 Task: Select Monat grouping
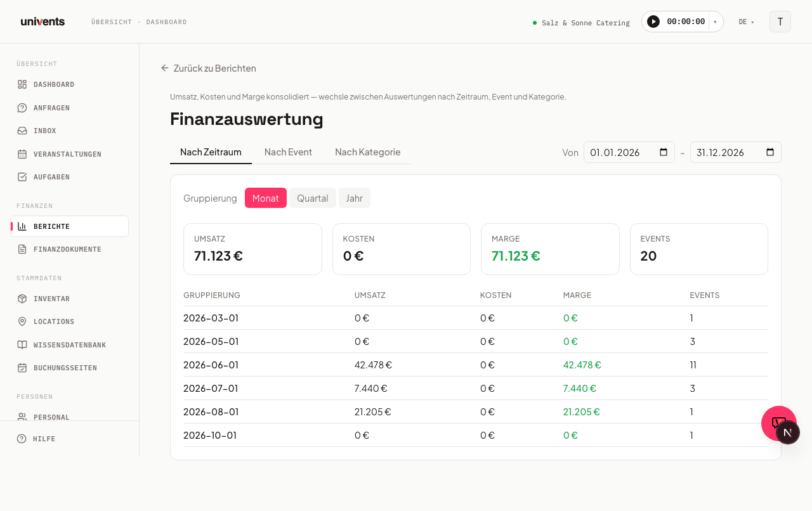[x=266, y=198]
